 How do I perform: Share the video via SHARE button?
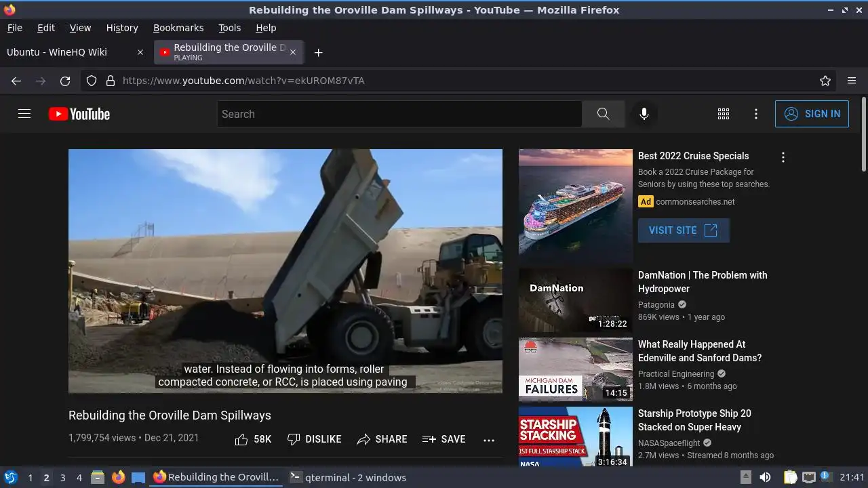pos(382,439)
